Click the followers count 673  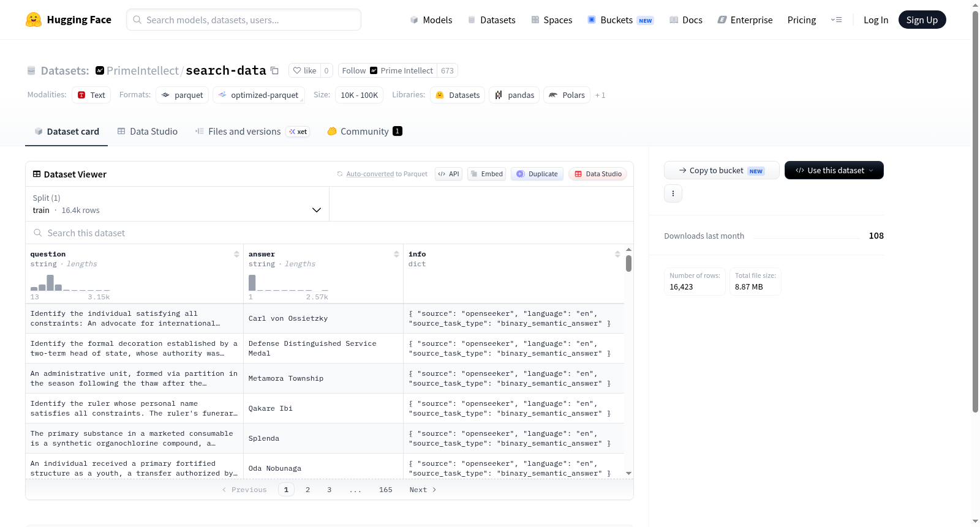[447, 70]
